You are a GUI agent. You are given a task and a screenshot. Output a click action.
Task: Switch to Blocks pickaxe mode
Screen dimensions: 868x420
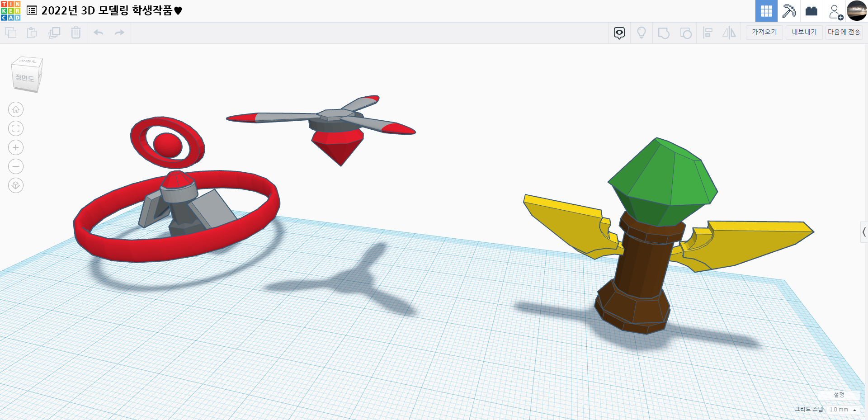tap(789, 11)
